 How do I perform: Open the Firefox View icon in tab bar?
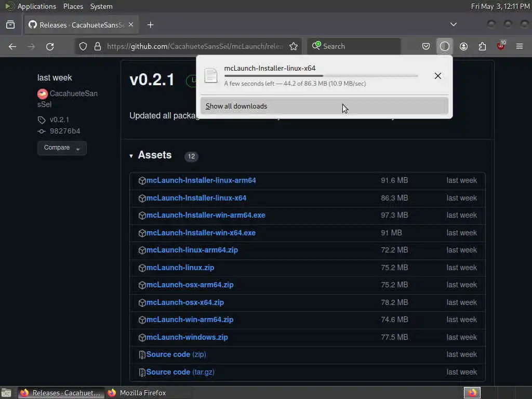pyautogui.click(x=10, y=25)
